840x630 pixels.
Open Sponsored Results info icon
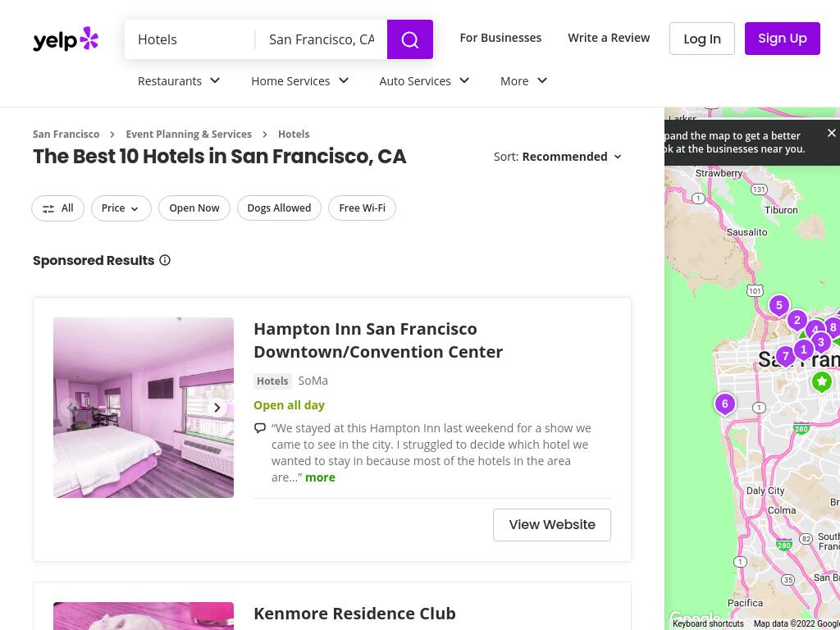[x=165, y=260]
